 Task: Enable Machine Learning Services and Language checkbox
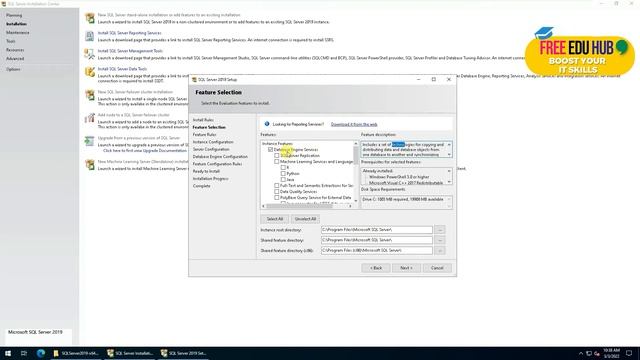[x=277, y=162]
